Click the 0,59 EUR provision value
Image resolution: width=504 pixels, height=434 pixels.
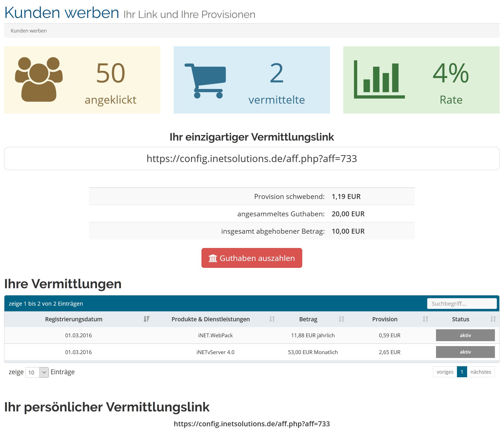click(389, 335)
